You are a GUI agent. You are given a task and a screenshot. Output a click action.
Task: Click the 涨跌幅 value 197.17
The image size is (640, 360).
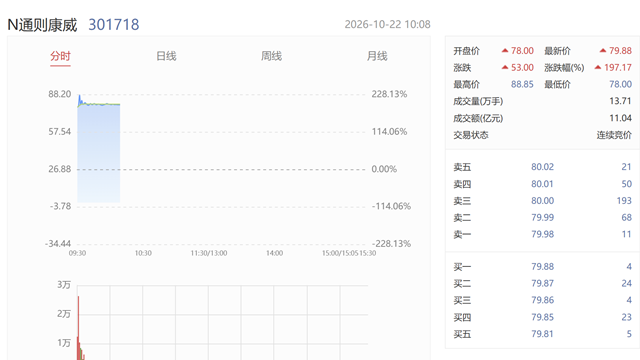pos(618,67)
